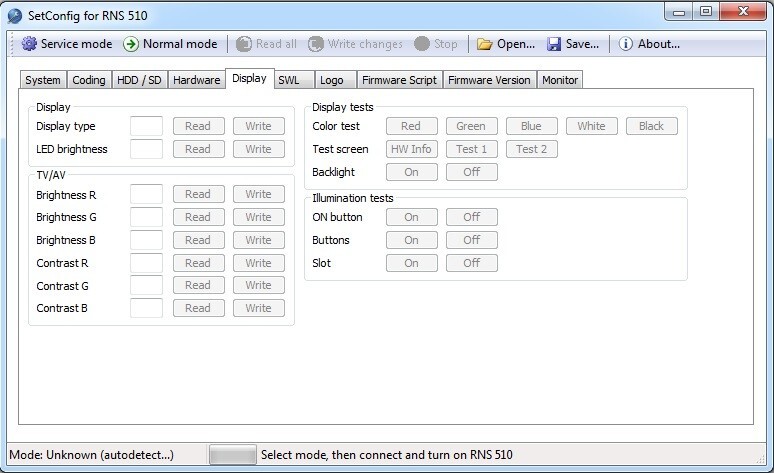Switch to the Hardware tab
Screen dimensions: 774x473
pos(196,80)
